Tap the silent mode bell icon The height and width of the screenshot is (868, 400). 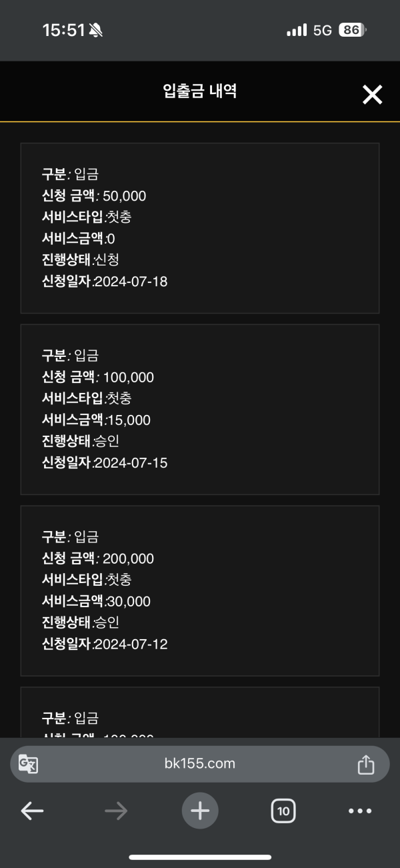tap(96, 30)
